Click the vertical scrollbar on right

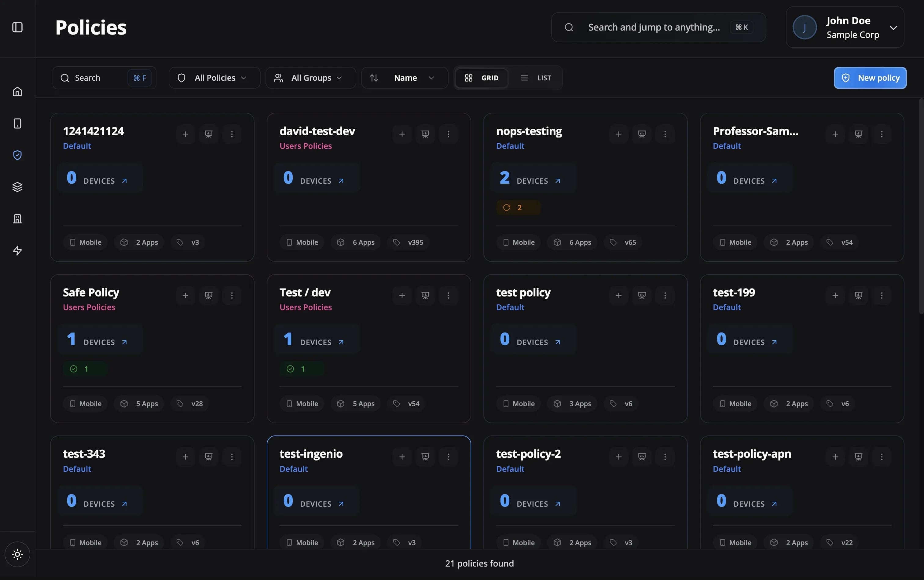coord(921,207)
